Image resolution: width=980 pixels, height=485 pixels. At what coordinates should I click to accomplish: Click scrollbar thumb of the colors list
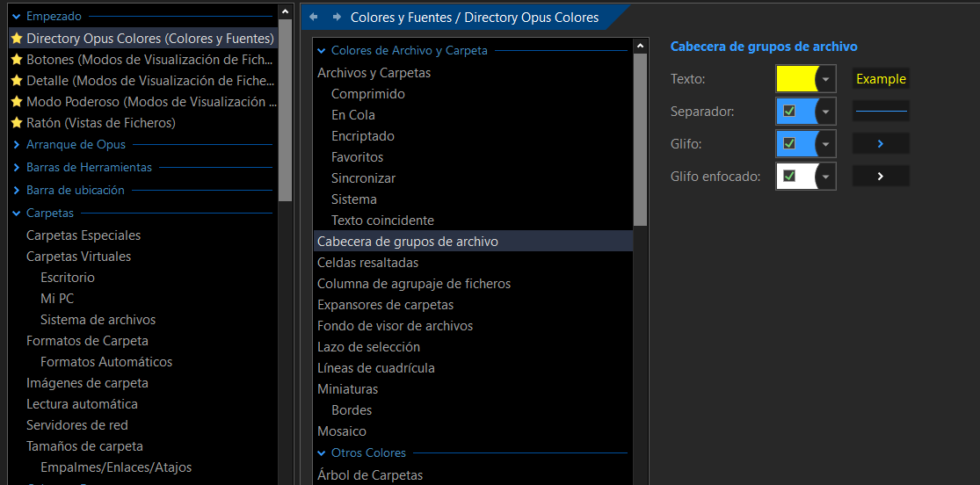[640, 140]
